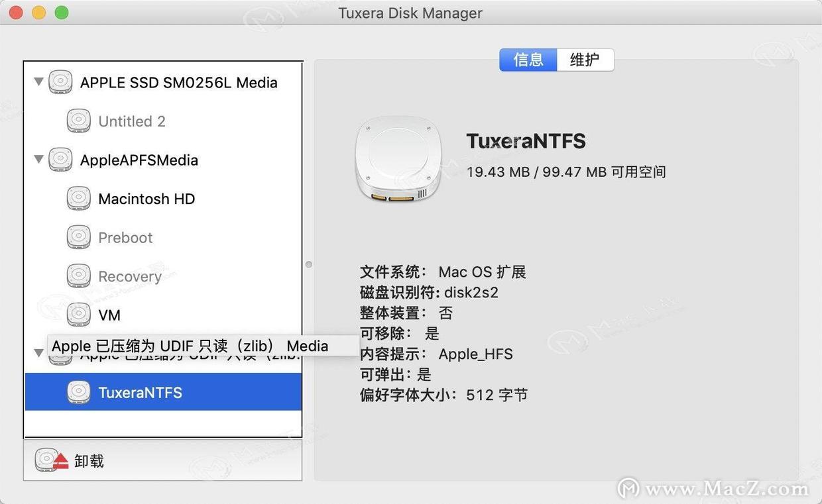The width and height of the screenshot is (822, 504).
Task: Select the Untitled 2 volume
Action: click(163, 121)
